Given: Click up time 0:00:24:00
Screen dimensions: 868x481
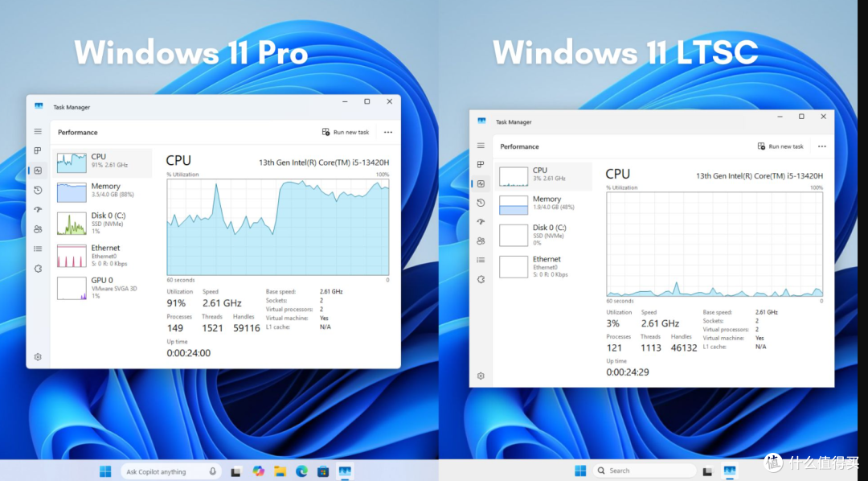Looking at the screenshot, I should click(x=189, y=353).
